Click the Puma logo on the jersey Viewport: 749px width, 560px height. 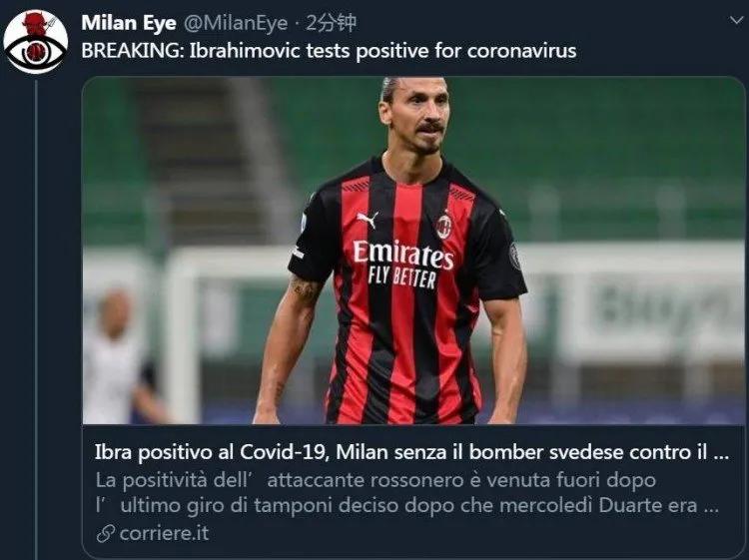367,220
